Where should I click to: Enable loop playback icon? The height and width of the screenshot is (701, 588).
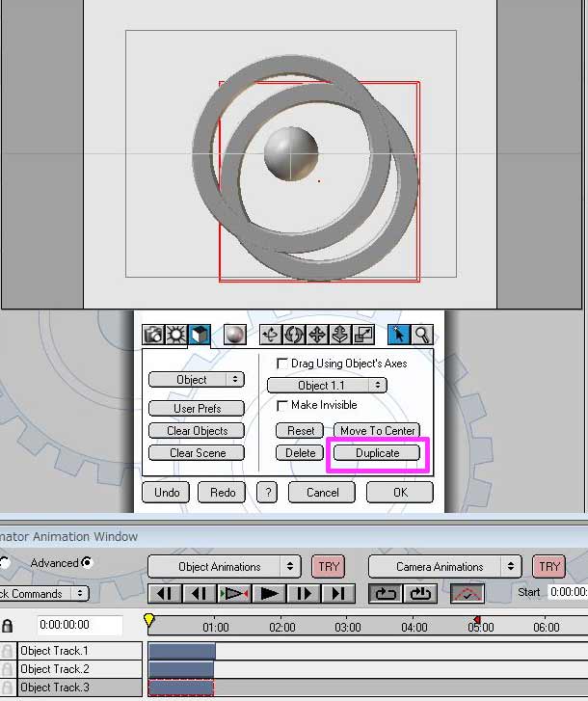coord(386,594)
